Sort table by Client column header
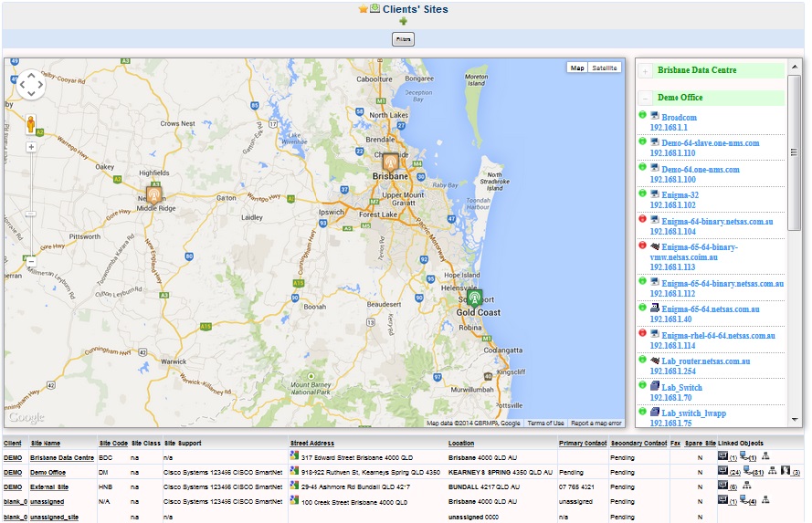 [13, 444]
